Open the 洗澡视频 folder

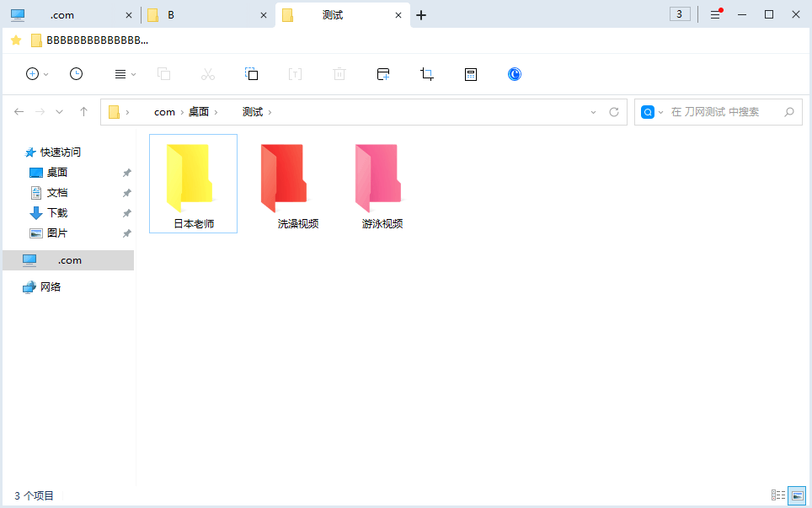(x=285, y=179)
